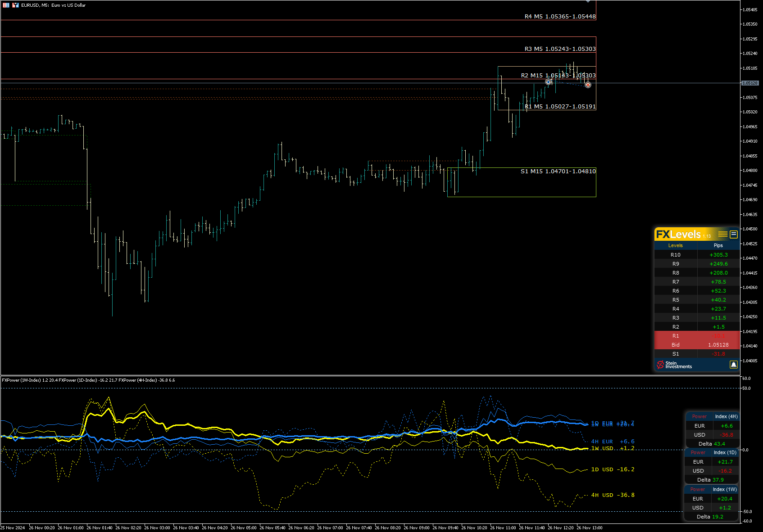Click the USD -36.8 row in 4H panel
This screenshot has width=763, height=532.
click(712, 435)
